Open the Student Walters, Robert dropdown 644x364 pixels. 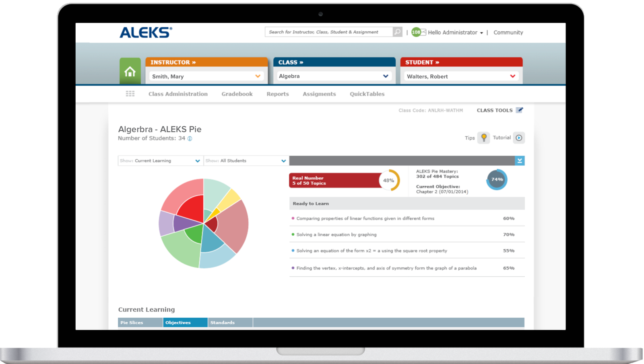461,76
